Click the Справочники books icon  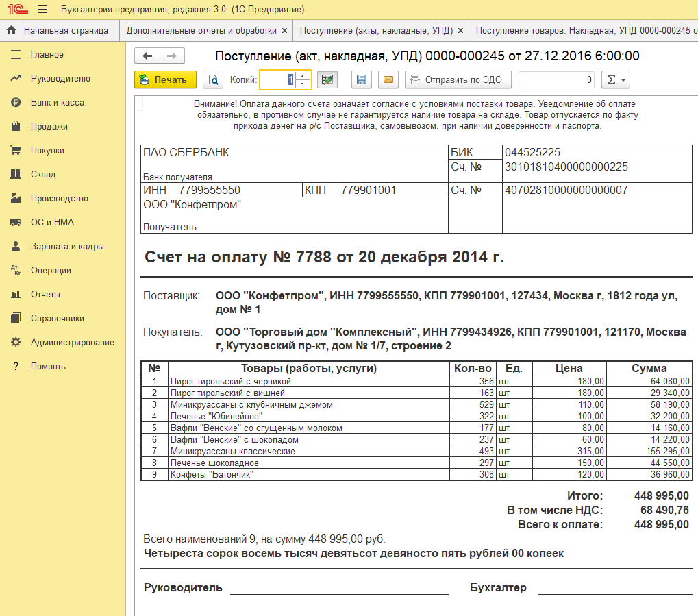(x=16, y=319)
